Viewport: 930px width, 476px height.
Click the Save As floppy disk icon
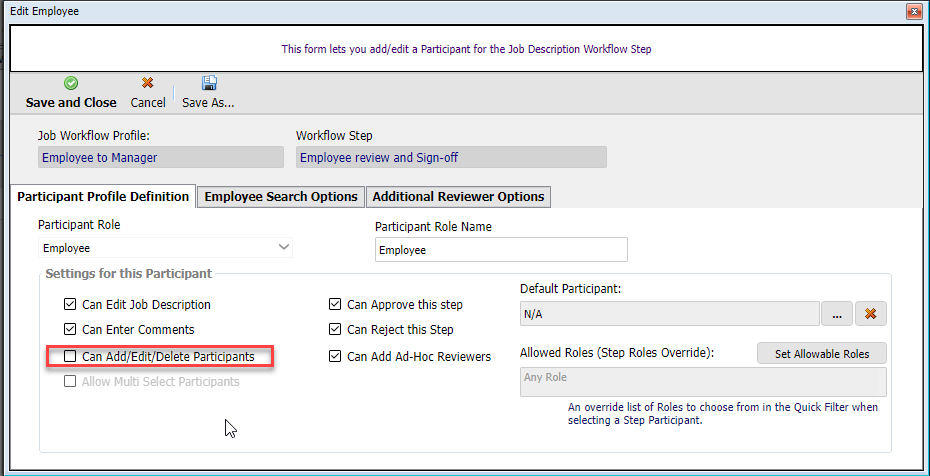[209, 84]
